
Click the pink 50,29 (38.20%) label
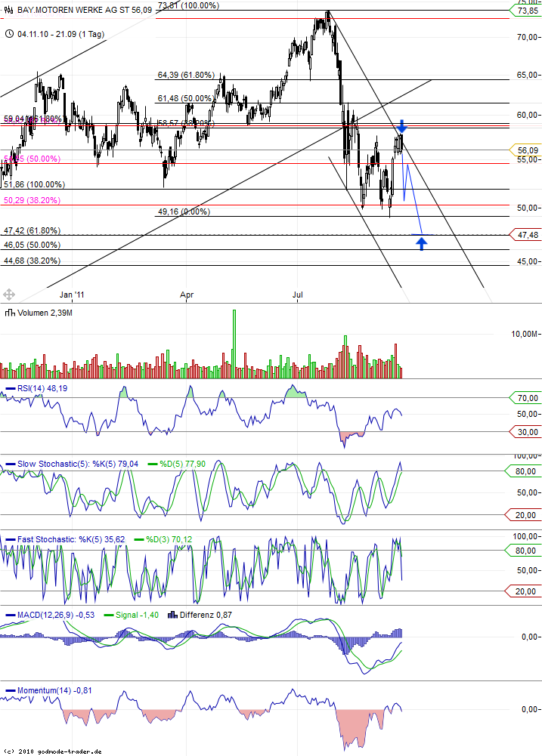click(x=32, y=200)
